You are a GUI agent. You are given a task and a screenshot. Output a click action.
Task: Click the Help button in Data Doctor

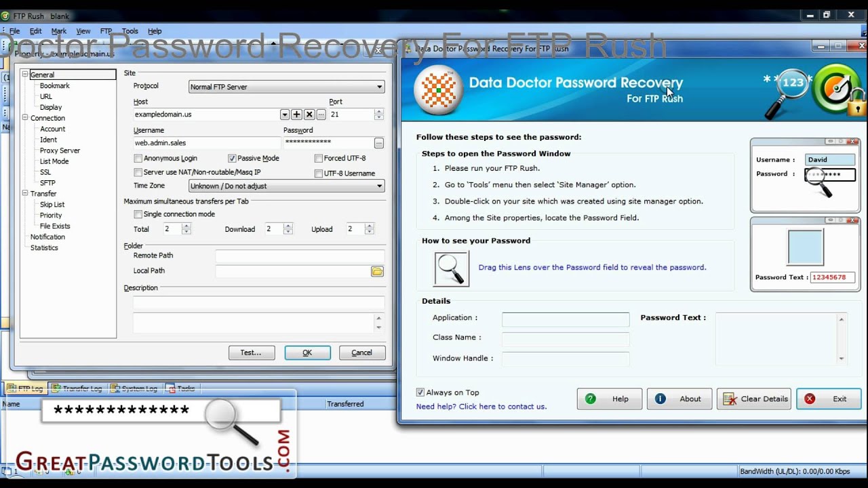pyautogui.click(x=610, y=399)
